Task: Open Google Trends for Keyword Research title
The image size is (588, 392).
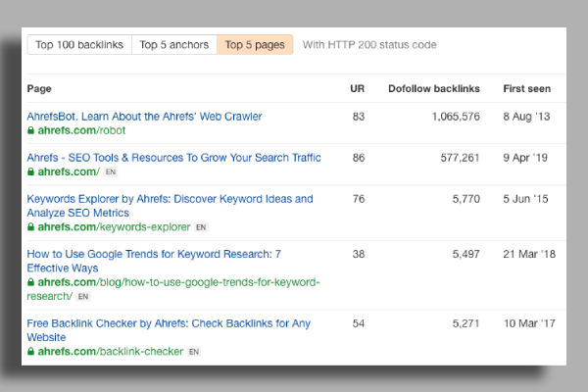Action: [154, 261]
